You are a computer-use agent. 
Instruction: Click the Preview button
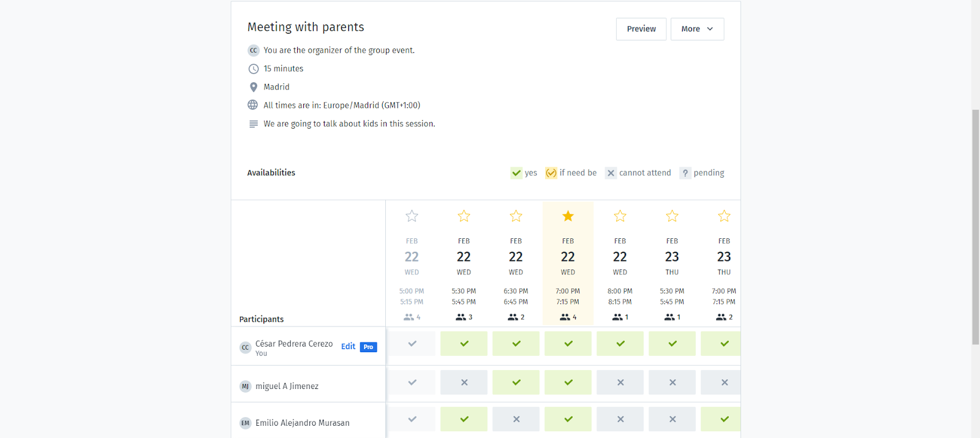641,29
